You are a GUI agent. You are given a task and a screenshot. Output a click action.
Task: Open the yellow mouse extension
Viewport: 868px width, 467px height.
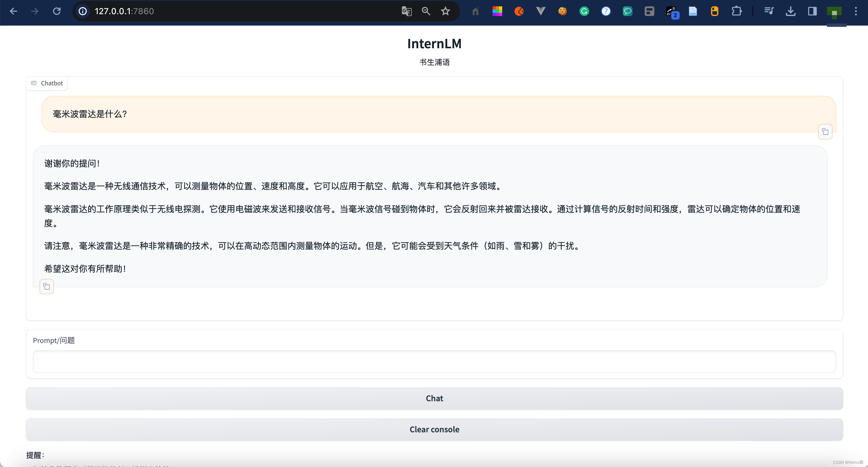[x=714, y=11]
